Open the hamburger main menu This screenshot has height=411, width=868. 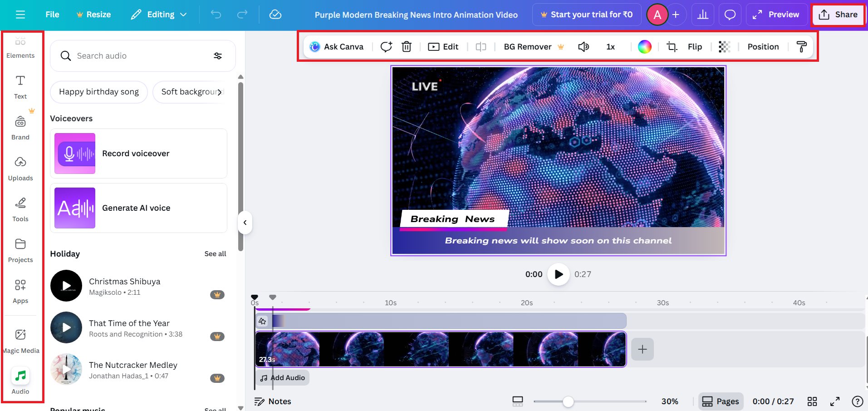coord(20,15)
